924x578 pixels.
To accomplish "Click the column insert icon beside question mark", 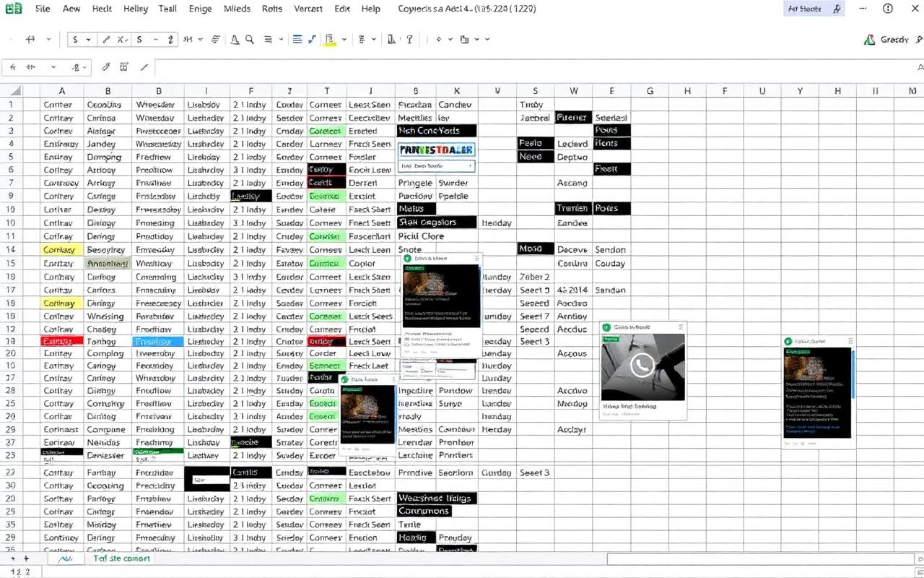I will click(391, 39).
